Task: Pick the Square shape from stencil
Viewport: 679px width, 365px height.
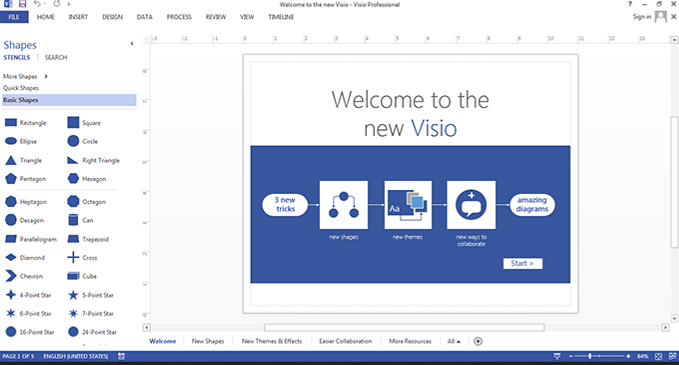Action: tap(73, 123)
